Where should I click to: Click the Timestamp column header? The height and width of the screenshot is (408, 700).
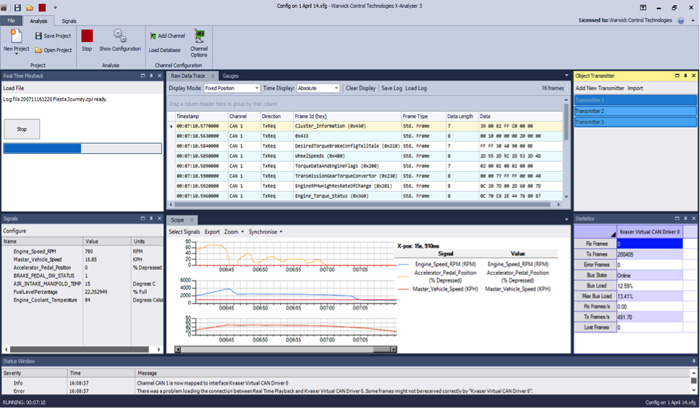pyautogui.click(x=201, y=116)
